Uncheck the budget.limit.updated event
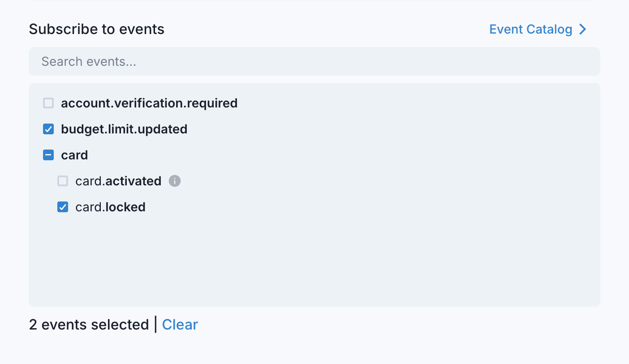Screen dimensions: 629x364 tap(48, 129)
